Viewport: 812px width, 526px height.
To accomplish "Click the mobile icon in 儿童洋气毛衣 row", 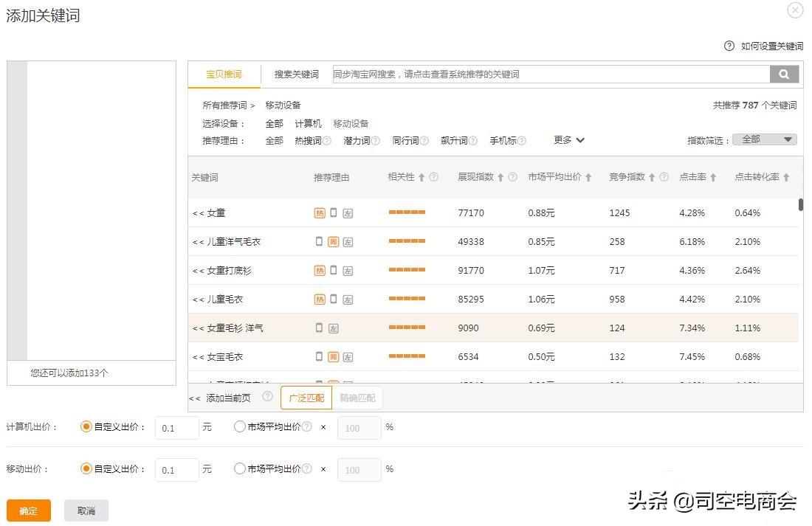I will click(319, 241).
